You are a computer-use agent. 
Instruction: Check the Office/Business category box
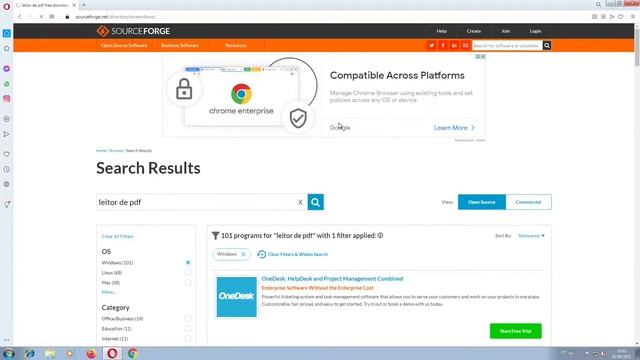tap(188, 318)
